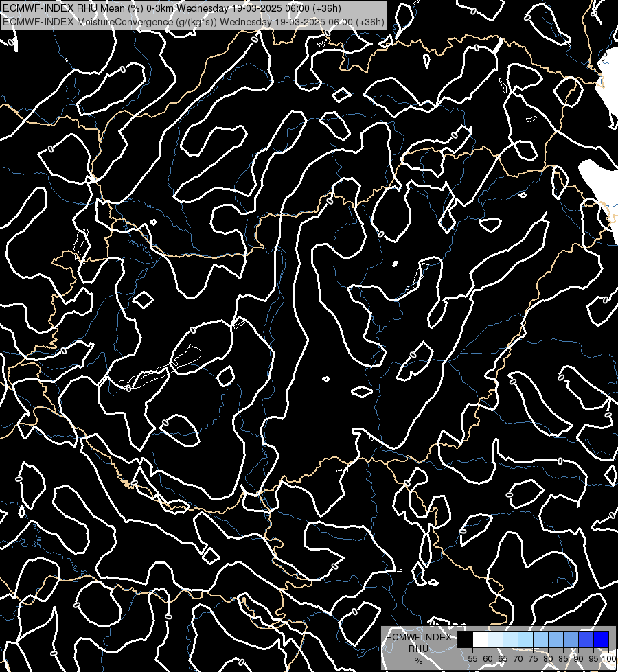Screen dimensions: 618x672
Task: Pick the legend swatch between 65 and 70
Action: click(510, 639)
